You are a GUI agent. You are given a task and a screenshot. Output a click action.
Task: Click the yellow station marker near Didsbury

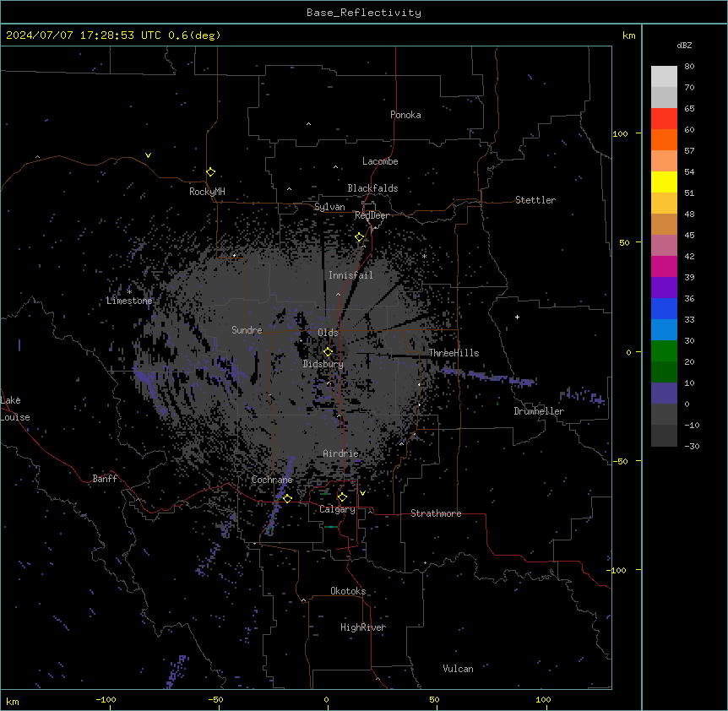tap(328, 352)
